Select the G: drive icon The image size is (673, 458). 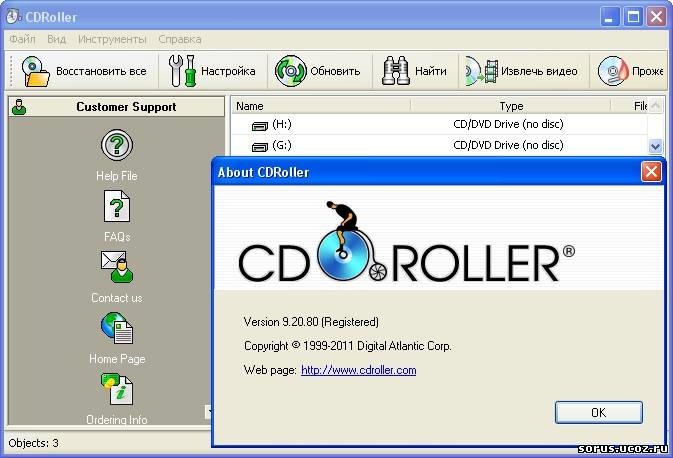coord(260,147)
